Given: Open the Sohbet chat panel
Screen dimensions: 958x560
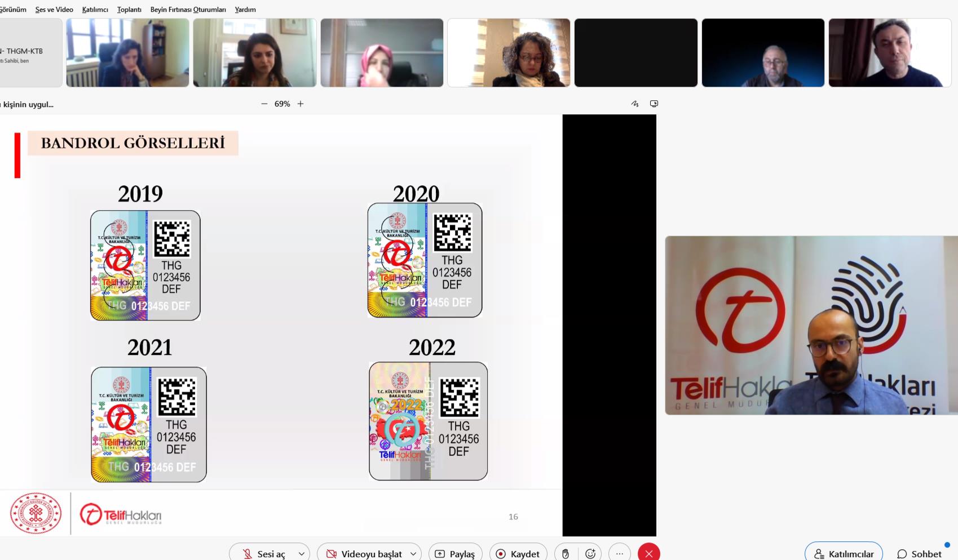Looking at the screenshot, I should pyautogui.click(x=919, y=554).
